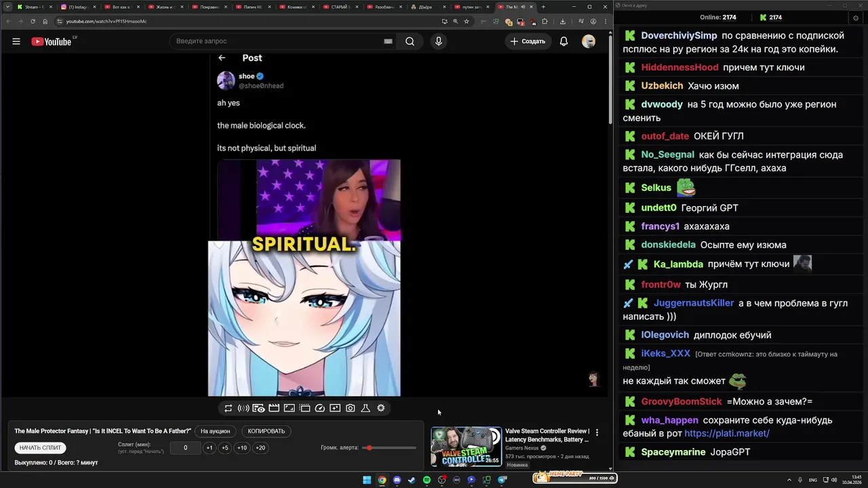Show hidden system tray icons chevron
The image size is (868, 488).
click(789, 480)
